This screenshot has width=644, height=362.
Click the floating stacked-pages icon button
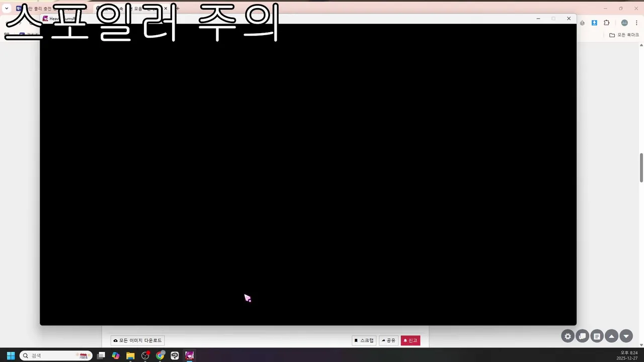pos(583,336)
